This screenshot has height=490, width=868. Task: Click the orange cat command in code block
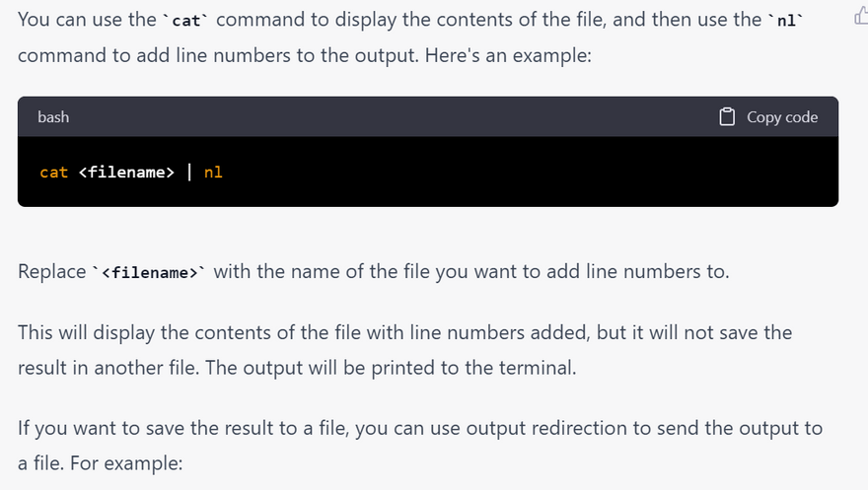[53, 173]
